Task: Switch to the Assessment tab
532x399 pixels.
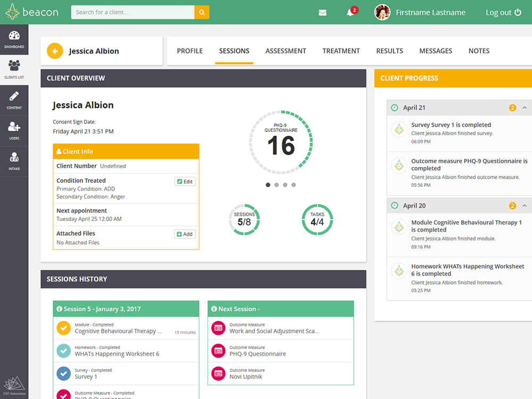Action: coord(286,51)
